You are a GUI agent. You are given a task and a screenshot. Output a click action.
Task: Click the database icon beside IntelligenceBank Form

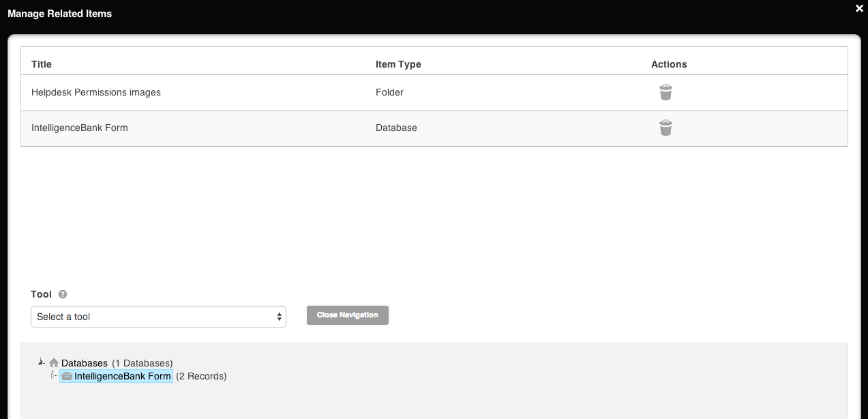67,376
